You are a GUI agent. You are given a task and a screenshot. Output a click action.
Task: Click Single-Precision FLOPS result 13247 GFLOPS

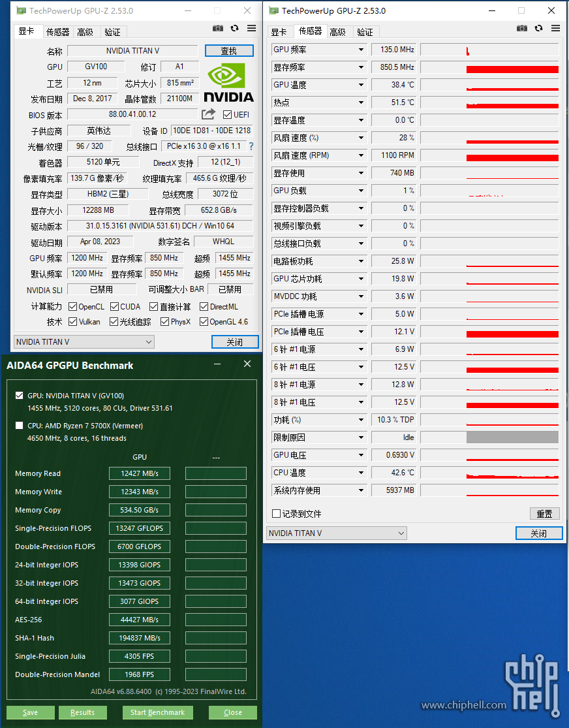pyautogui.click(x=140, y=528)
